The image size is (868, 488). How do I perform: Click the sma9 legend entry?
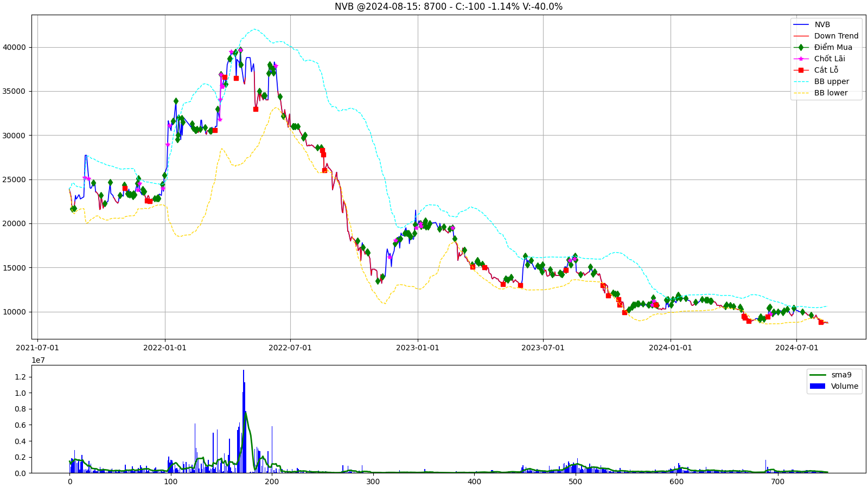tap(831, 375)
